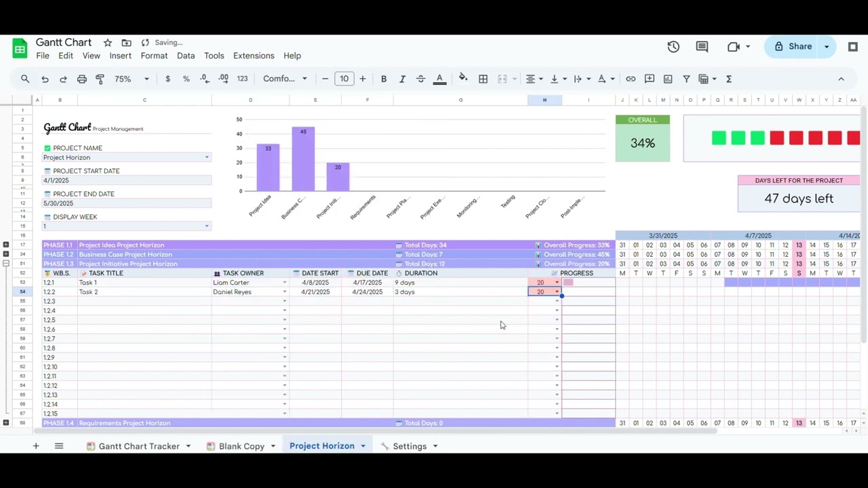Screen dimensions: 868x488
Task: Decrease decimal places
Action: click(x=204, y=79)
